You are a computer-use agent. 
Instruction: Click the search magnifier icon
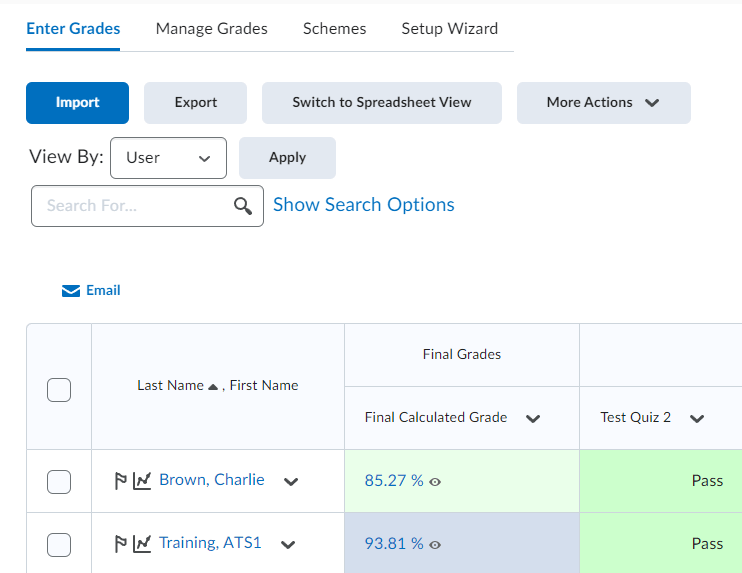pyautogui.click(x=243, y=206)
